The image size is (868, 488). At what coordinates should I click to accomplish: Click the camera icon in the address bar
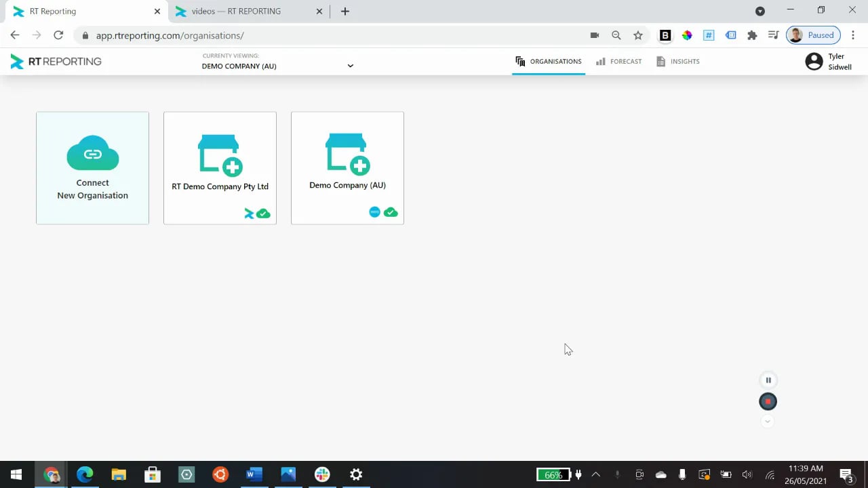point(595,35)
